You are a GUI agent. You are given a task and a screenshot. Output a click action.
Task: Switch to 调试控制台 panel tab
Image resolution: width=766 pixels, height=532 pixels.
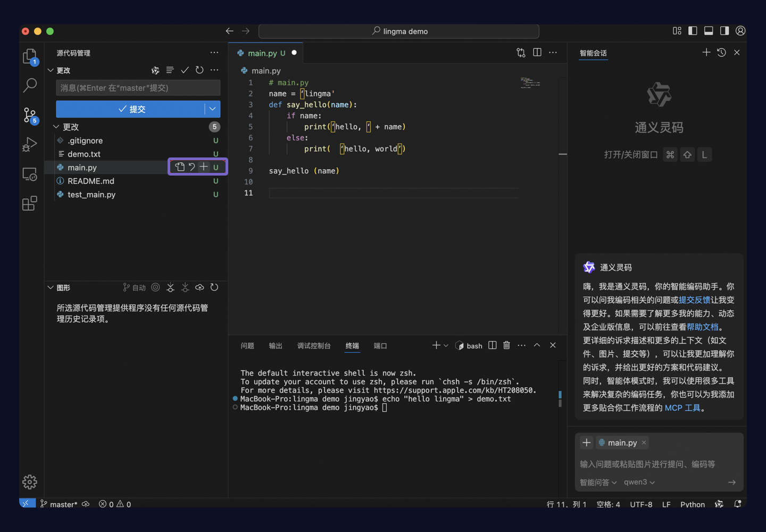[x=314, y=346]
